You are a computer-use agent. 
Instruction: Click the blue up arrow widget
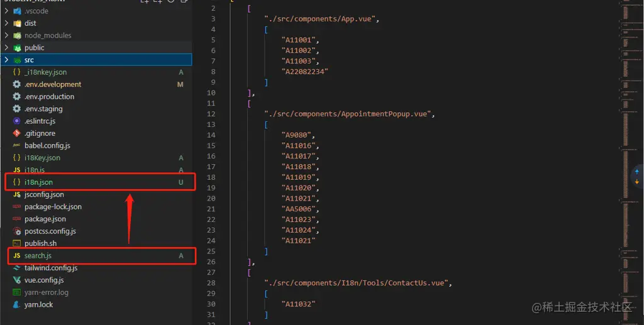pyautogui.click(x=637, y=172)
